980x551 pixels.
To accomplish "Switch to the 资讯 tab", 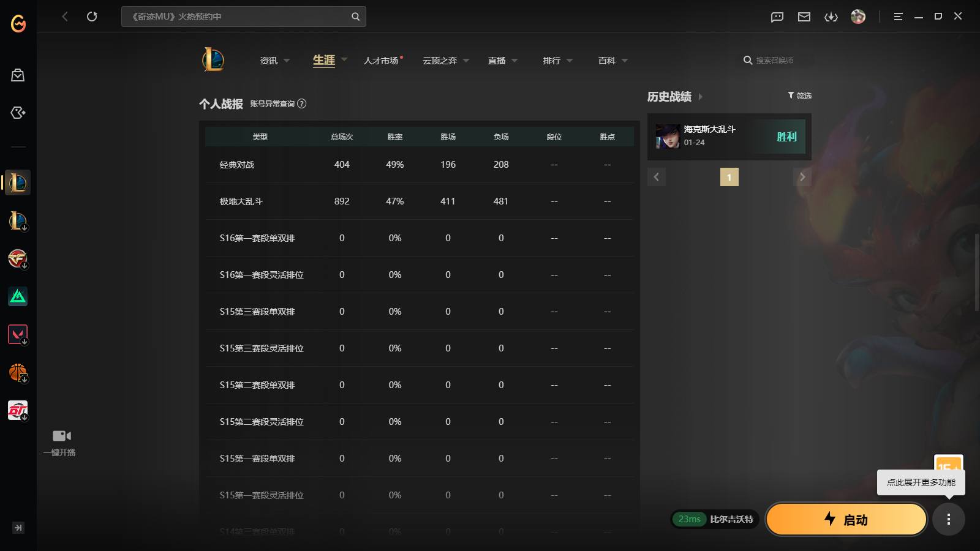I will click(268, 60).
